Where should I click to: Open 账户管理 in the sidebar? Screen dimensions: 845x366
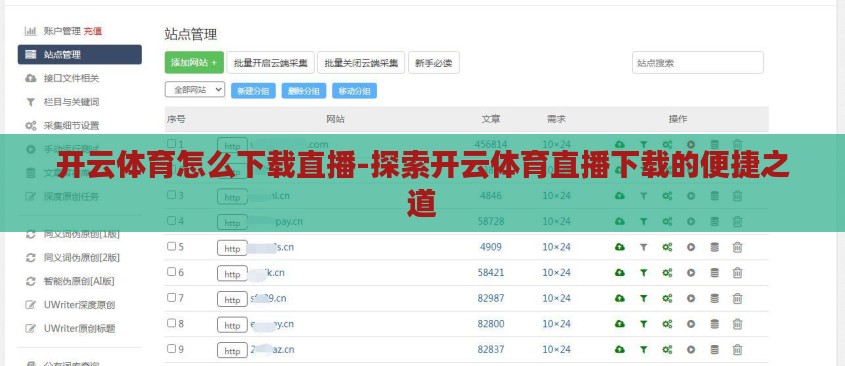coord(62,31)
